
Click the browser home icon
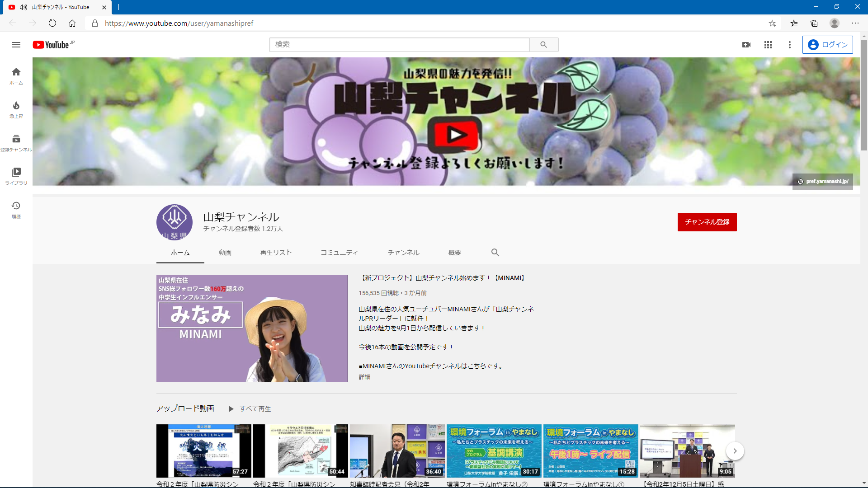coord(72,23)
